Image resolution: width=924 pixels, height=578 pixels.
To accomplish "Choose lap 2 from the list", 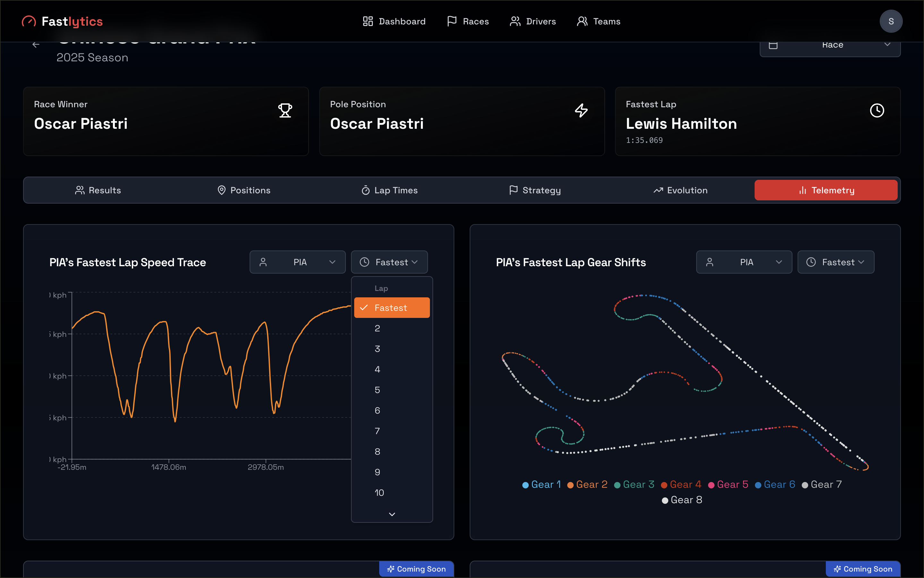I will pos(392,328).
